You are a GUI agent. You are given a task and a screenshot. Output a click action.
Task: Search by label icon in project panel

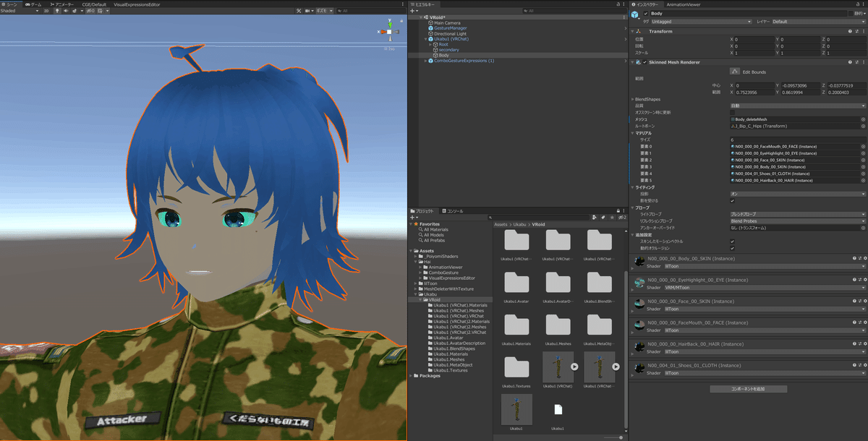(603, 217)
